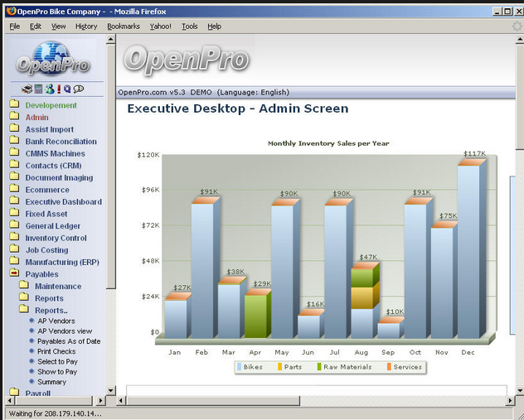The width and height of the screenshot is (524, 420).
Task: Click the Bikes legend color swatch
Action: pos(239,367)
